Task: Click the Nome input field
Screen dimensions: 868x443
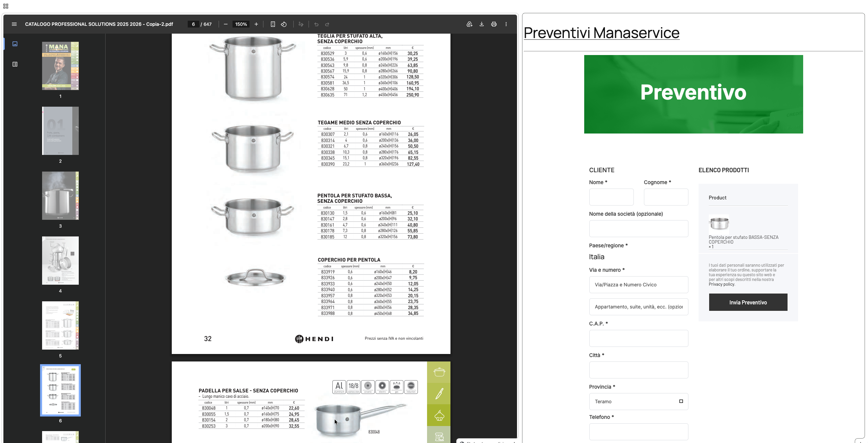Action: tap(611, 197)
